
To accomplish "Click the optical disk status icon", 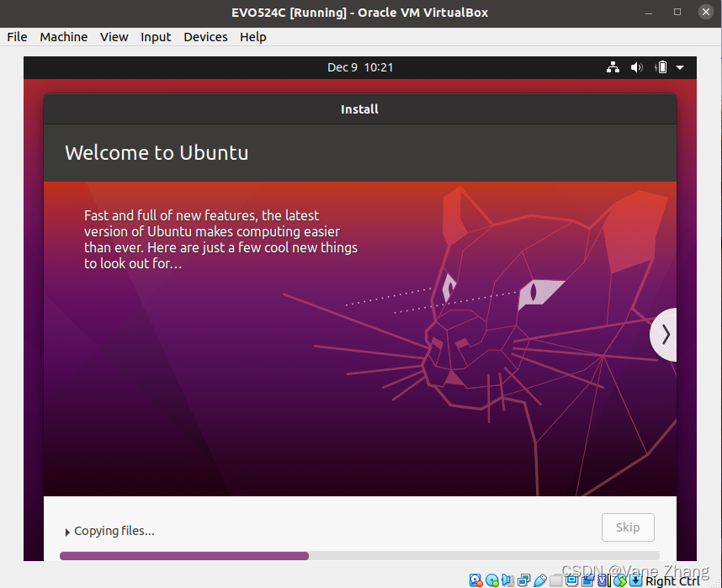I will point(492,580).
